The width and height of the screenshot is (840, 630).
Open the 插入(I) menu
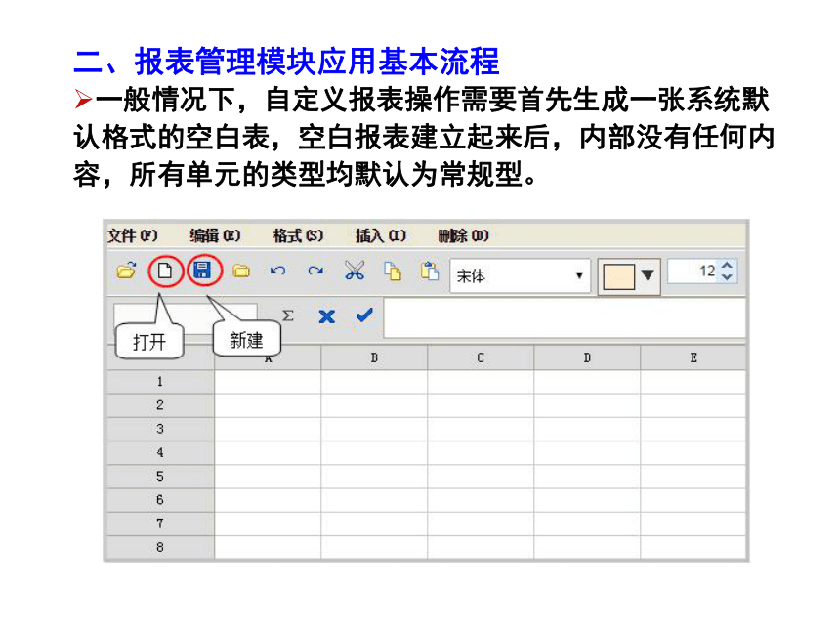[380, 235]
